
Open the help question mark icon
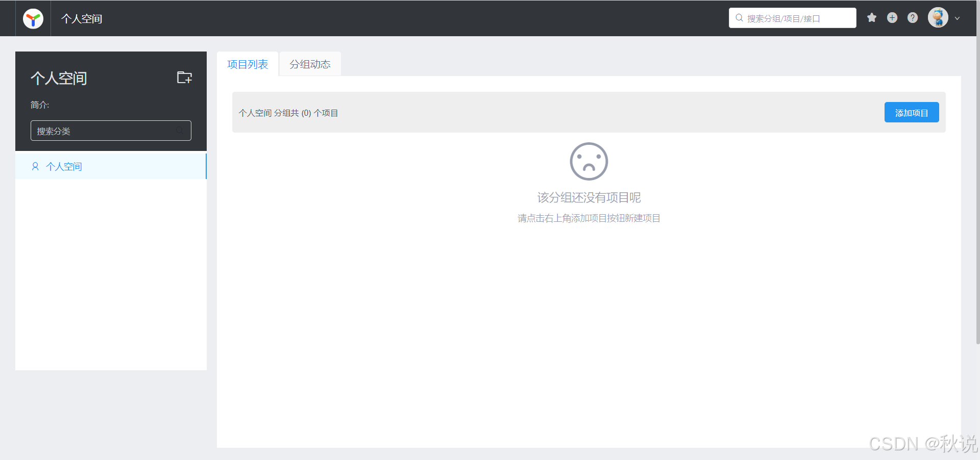pyautogui.click(x=913, y=18)
